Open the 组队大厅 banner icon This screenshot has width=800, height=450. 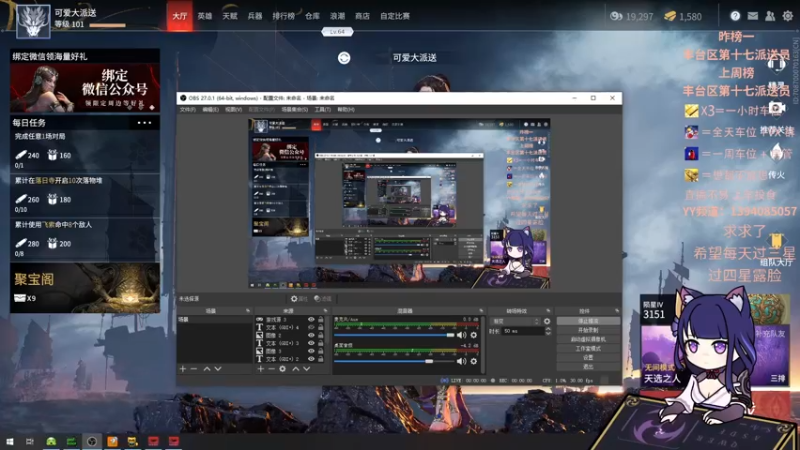776,240
